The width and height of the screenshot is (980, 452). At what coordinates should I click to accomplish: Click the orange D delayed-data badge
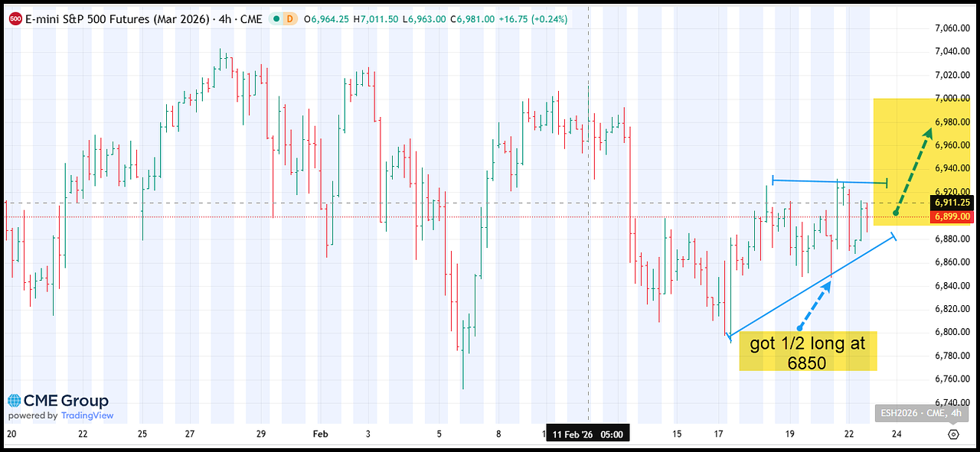click(x=290, y=19)
